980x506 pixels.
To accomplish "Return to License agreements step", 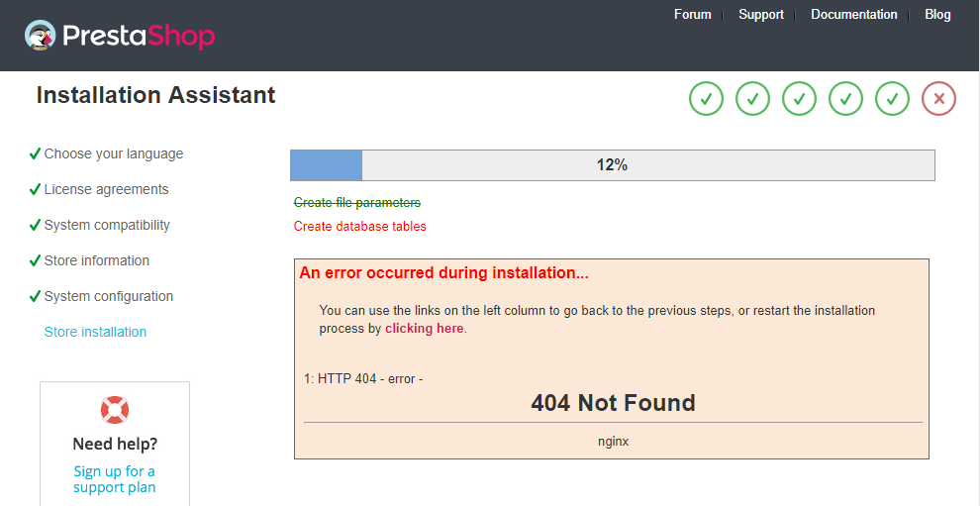I will [106, 189].
